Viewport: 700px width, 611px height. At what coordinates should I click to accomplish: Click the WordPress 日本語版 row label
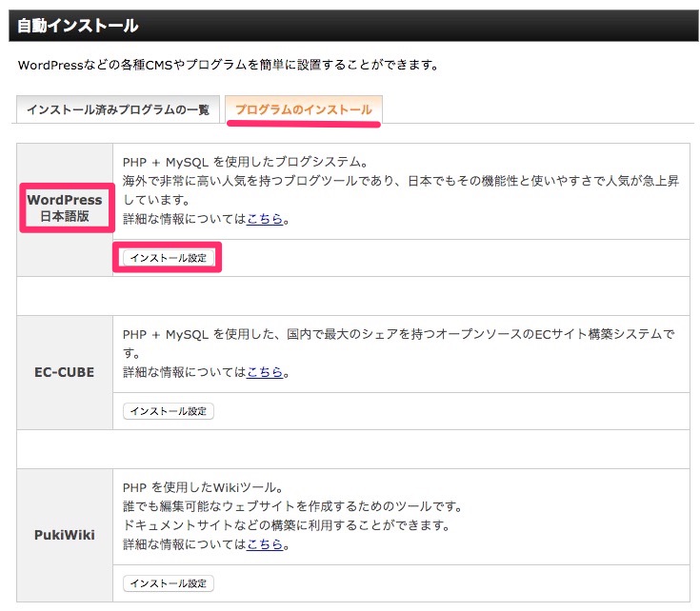[65, 207]
